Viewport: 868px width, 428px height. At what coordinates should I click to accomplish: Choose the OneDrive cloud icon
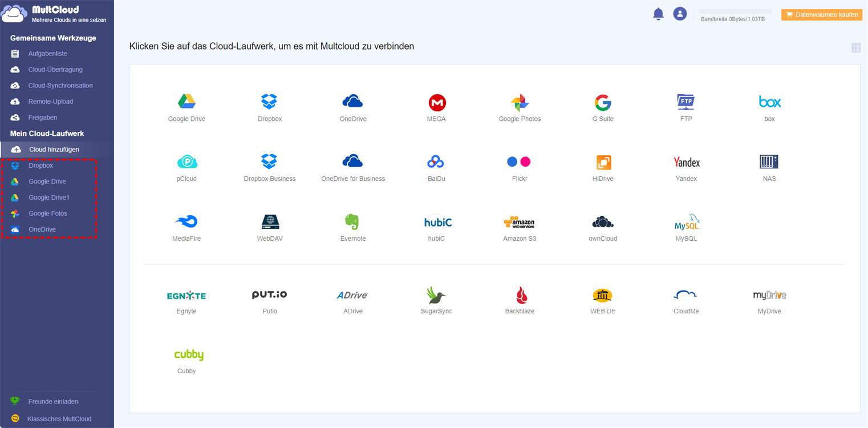pos(353,102)
